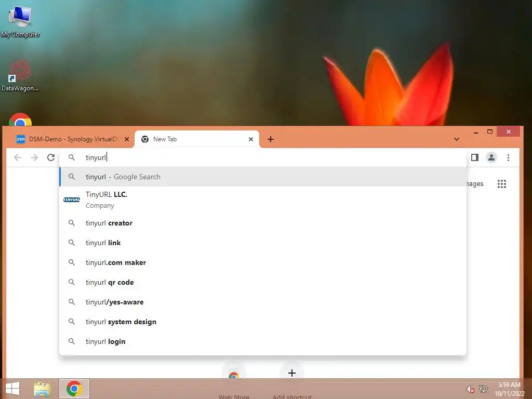Image resolution: width=532 pixels, height=399 pixels.
Task: Click the Images link partially shown
Action: pyautogui.click(x=475, y=184)
